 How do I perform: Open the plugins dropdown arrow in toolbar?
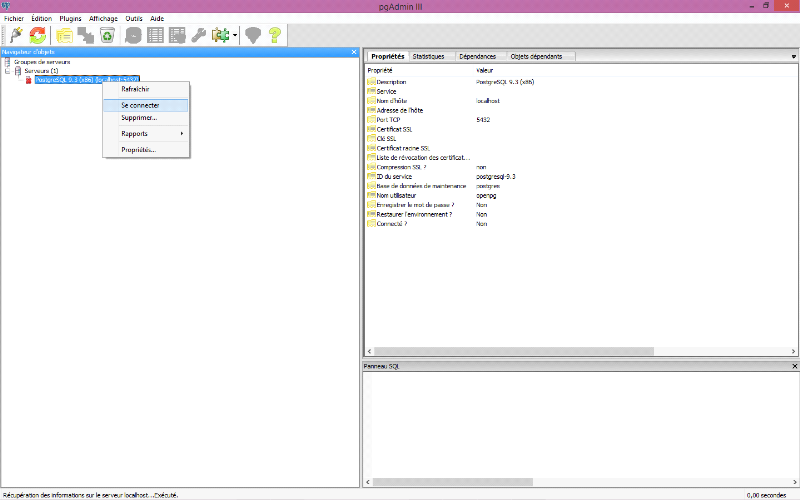pos(235,35)
